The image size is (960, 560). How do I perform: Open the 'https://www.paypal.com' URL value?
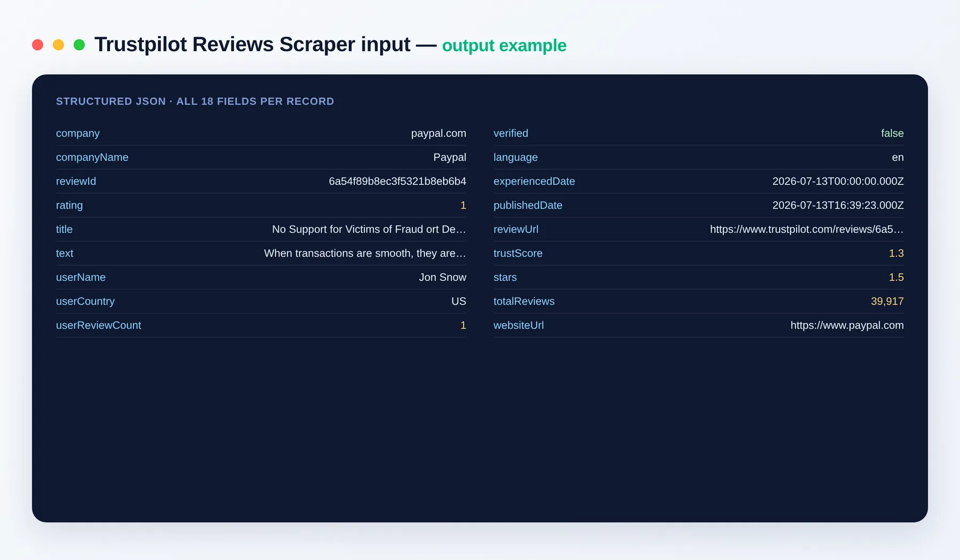tap(847, 325)
